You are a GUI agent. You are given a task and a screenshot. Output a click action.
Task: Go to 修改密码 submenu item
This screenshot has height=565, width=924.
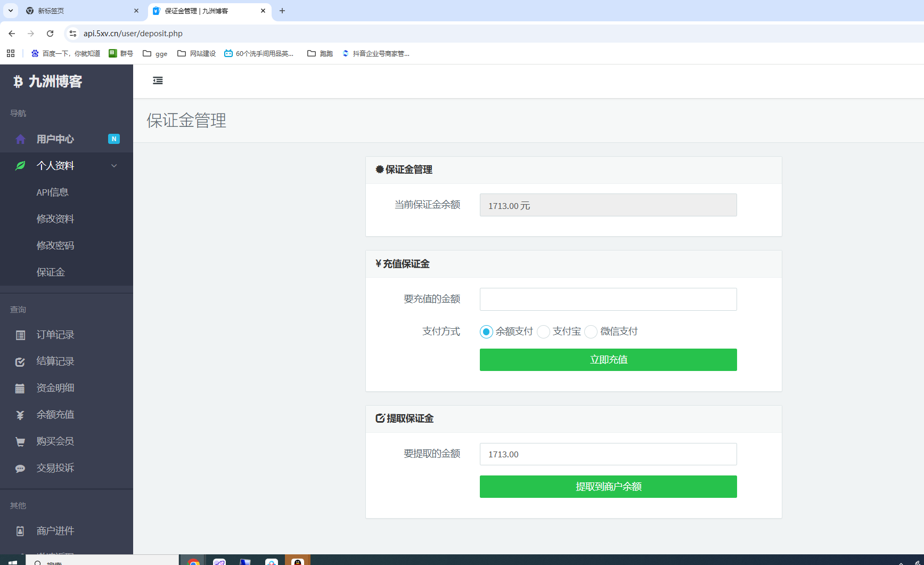click(55, 245)
